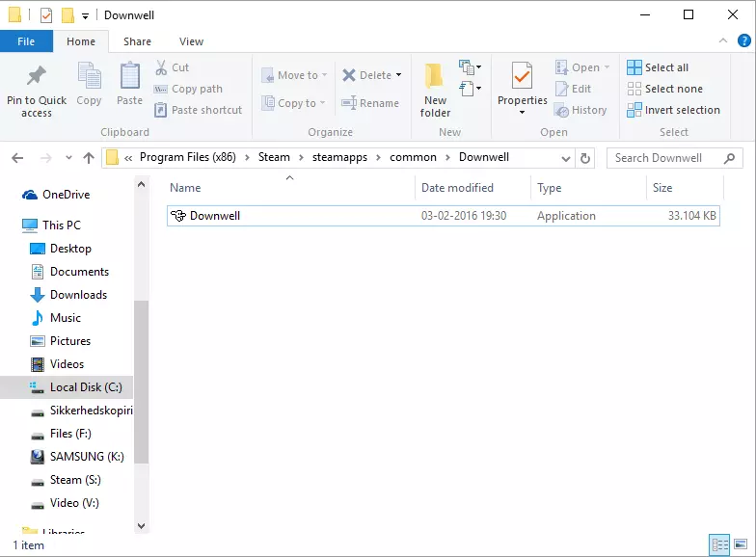
Task: Switch to Large icons view in status bar
Action: pos(741,545)
